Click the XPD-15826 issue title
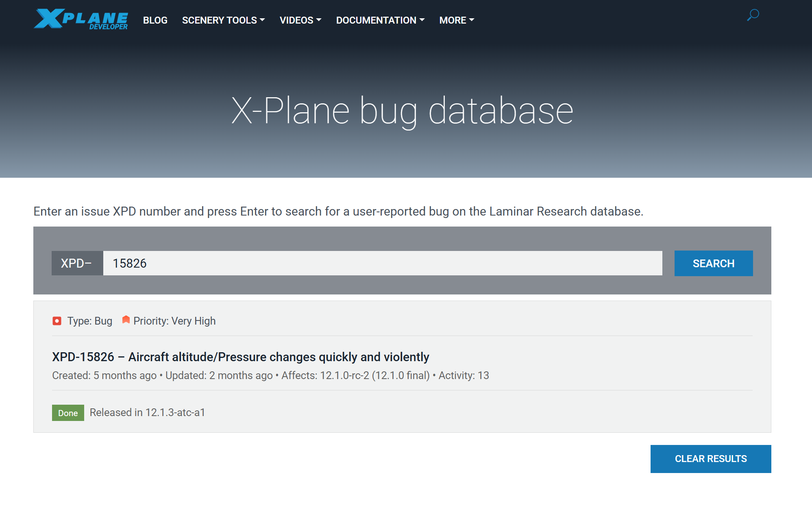The image size is (812, 508). point(241,357)
